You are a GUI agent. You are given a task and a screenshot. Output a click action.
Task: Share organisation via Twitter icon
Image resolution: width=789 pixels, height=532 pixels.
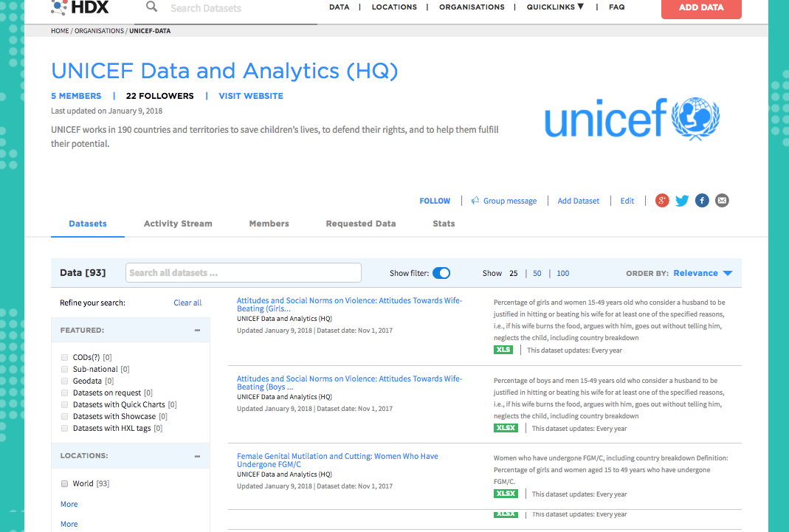682,201
